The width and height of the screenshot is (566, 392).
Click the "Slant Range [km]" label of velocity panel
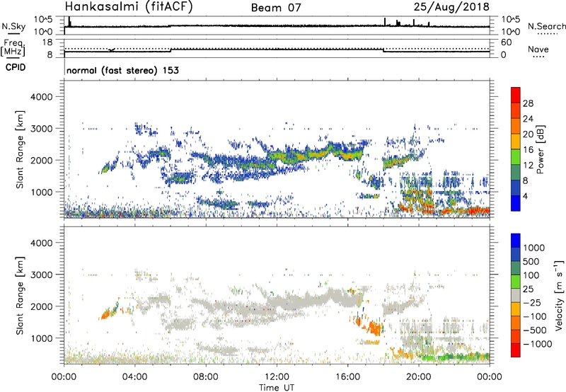click(x=20, y=296)
